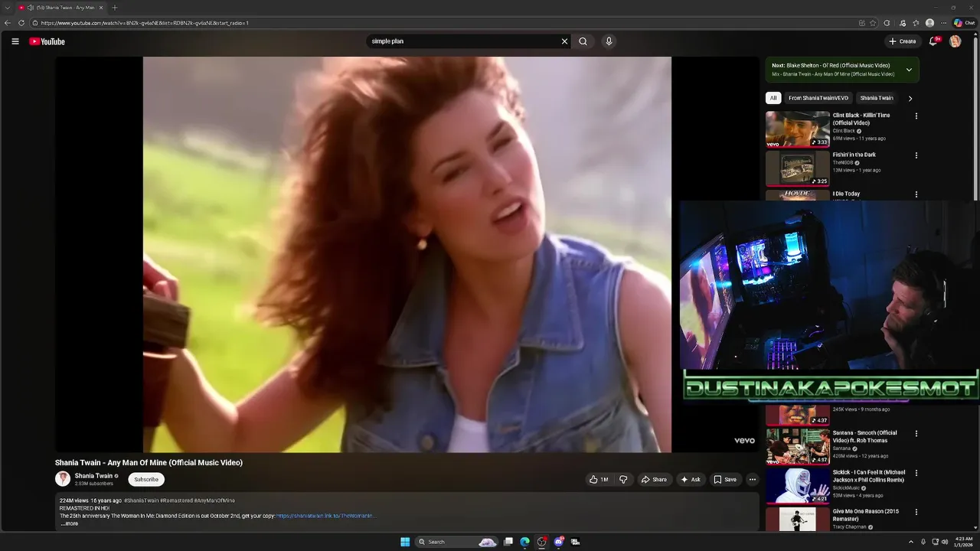Clear the search box text with X
Image resolution: width=980 pixels, height=551 pixels.
point(564,41)
